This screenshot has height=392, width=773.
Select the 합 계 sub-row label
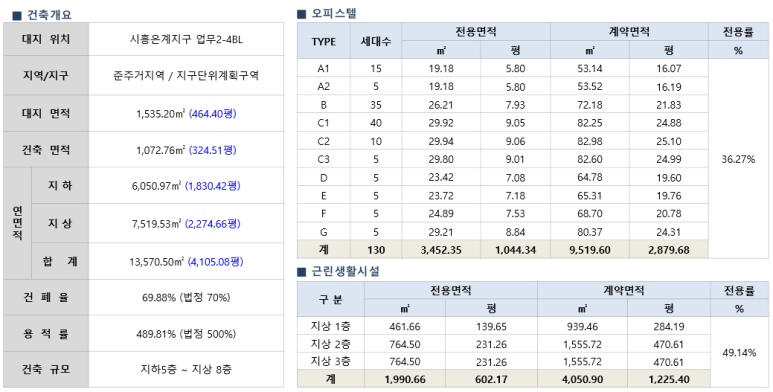coord(60,261)
